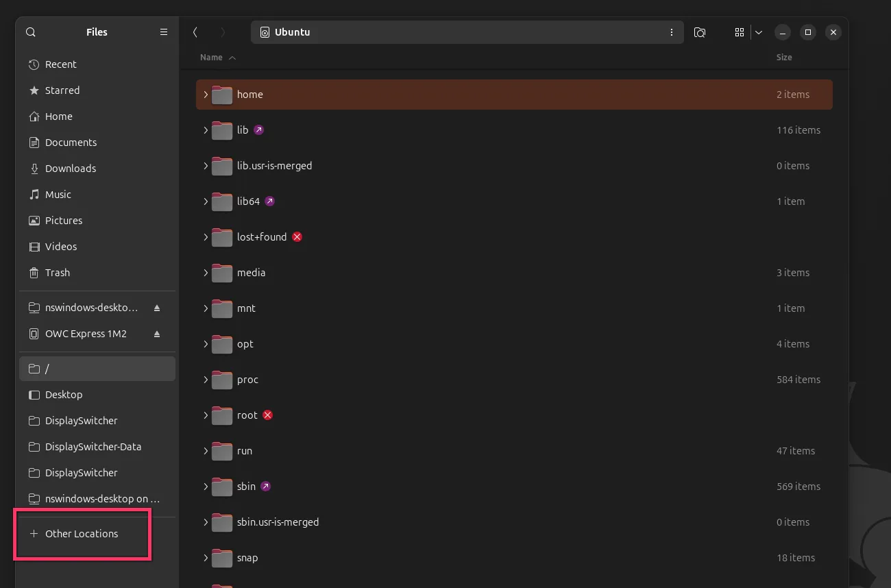
Task: Open 'nswindows-desktop on' network bookmark in sidebar
Action: pos(97,499)
